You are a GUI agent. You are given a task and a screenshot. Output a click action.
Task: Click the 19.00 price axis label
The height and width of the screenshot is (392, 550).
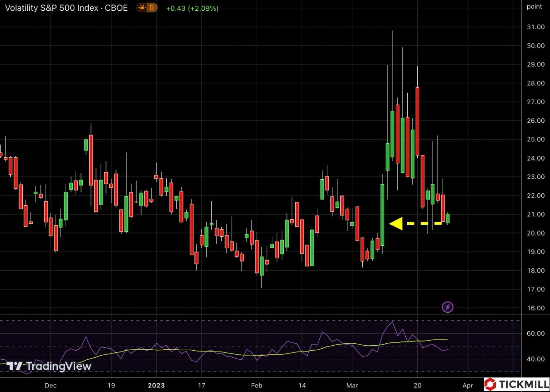click(536, 252)
